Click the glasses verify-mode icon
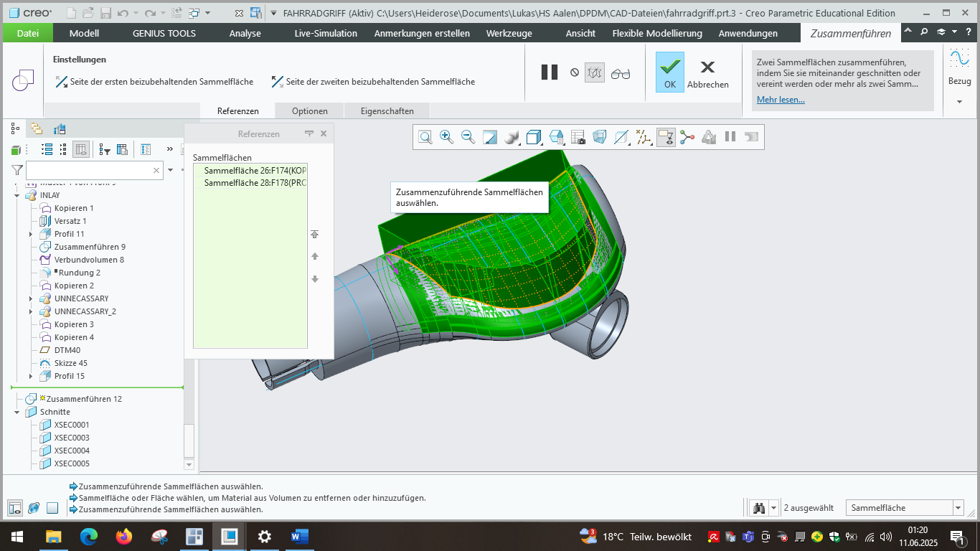980x551 pixels. [x=621, y=72]
